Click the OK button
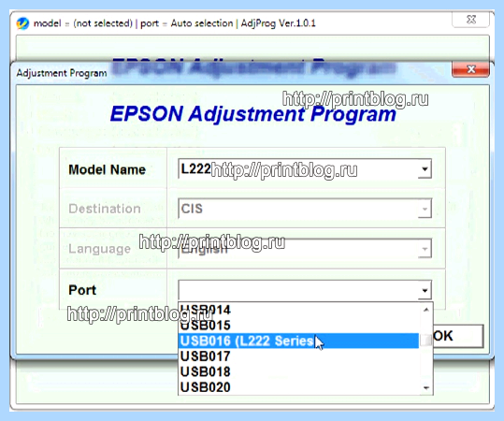Image resolution: width=504 pixels, height=421 pixels. (458, 336)
